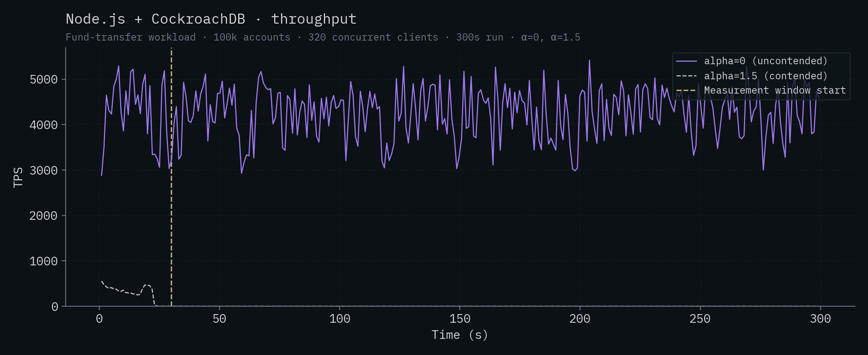Click the yellow dashed line sample in legend
The width and height of the screenshot is (868, 355).
tap(687, 90)
